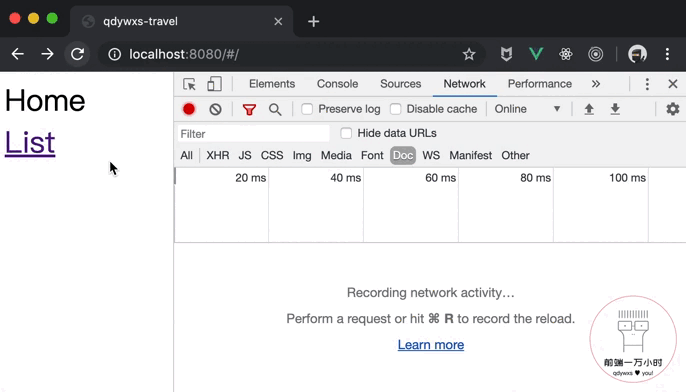Show more DevTools tabs with the double chevron
Screen dimensions: 686x392
tap(596, 84)
